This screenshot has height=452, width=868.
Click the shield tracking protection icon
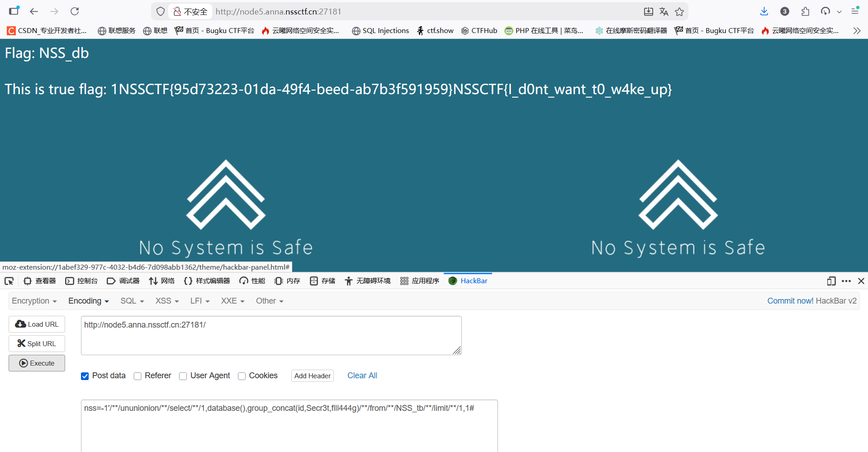(x=161, y=12)
